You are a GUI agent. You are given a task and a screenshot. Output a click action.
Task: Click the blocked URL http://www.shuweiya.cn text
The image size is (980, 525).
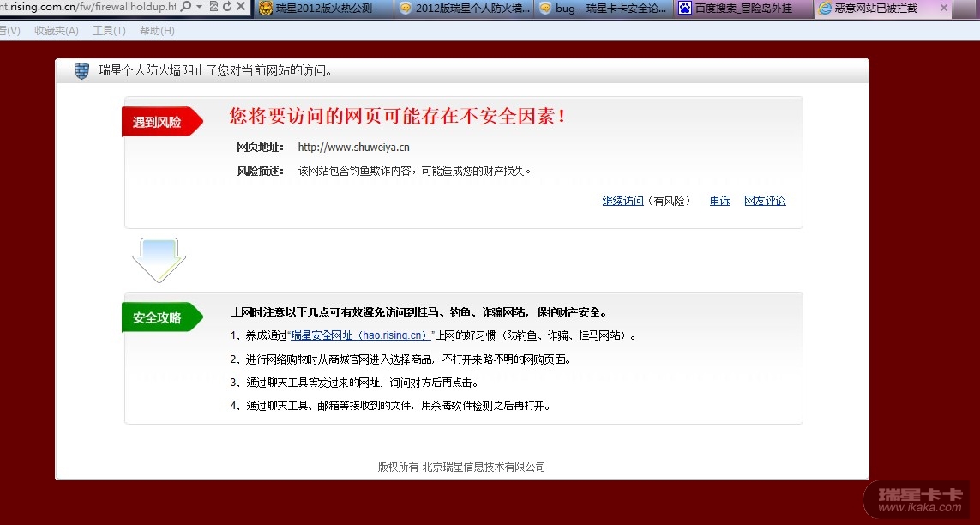354,148
